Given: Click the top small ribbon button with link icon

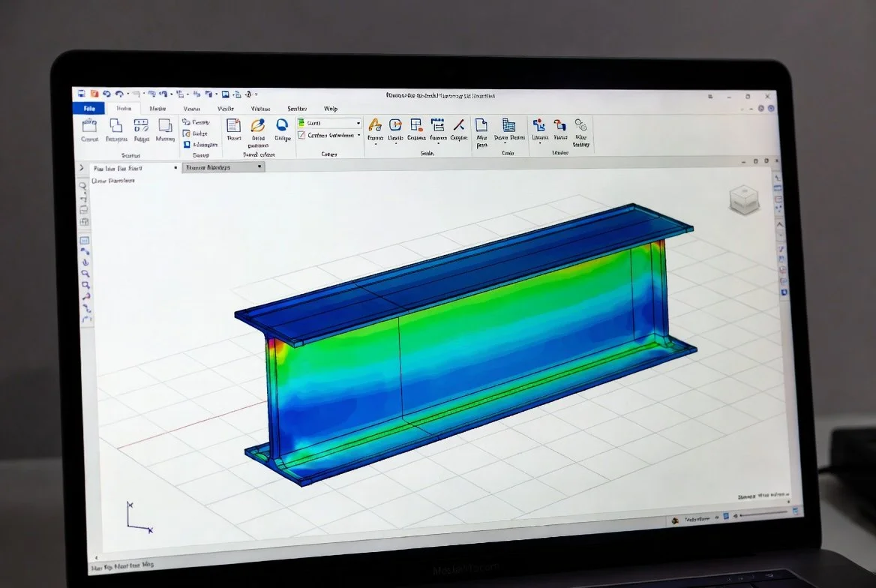Looking at the screenshot, I should (x=196, y=121).
